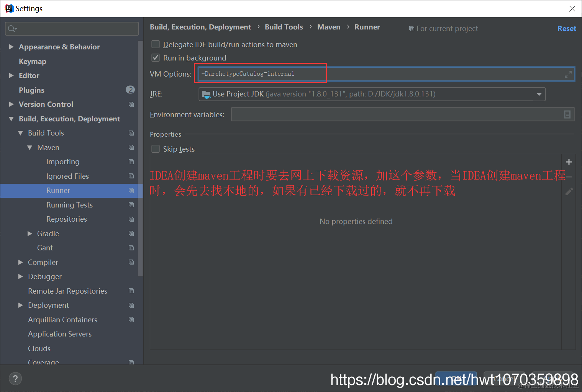The image size is (582, 392).
Task: Click the Reset link
Action: pyautogui.click(x=567, y=29)
